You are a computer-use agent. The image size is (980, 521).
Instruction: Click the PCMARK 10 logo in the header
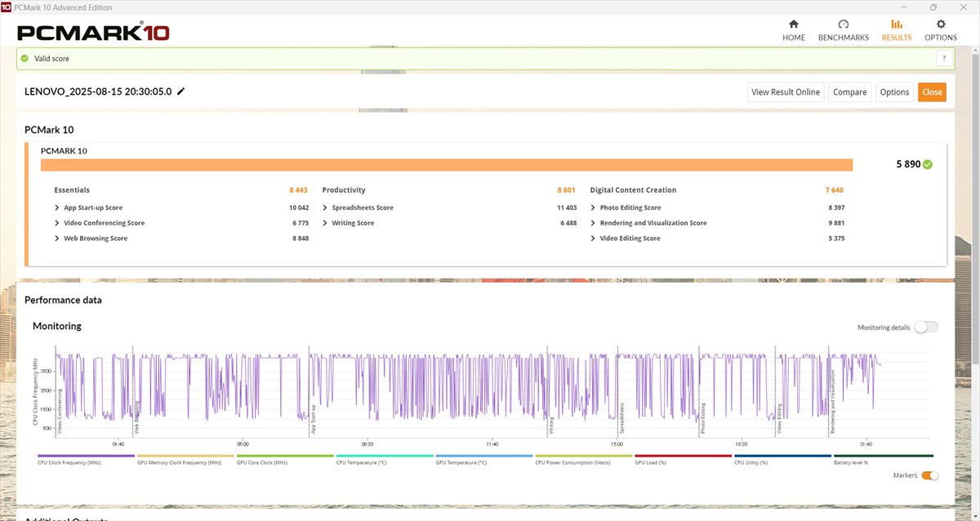pyautogui.click(x=93, y=33)
